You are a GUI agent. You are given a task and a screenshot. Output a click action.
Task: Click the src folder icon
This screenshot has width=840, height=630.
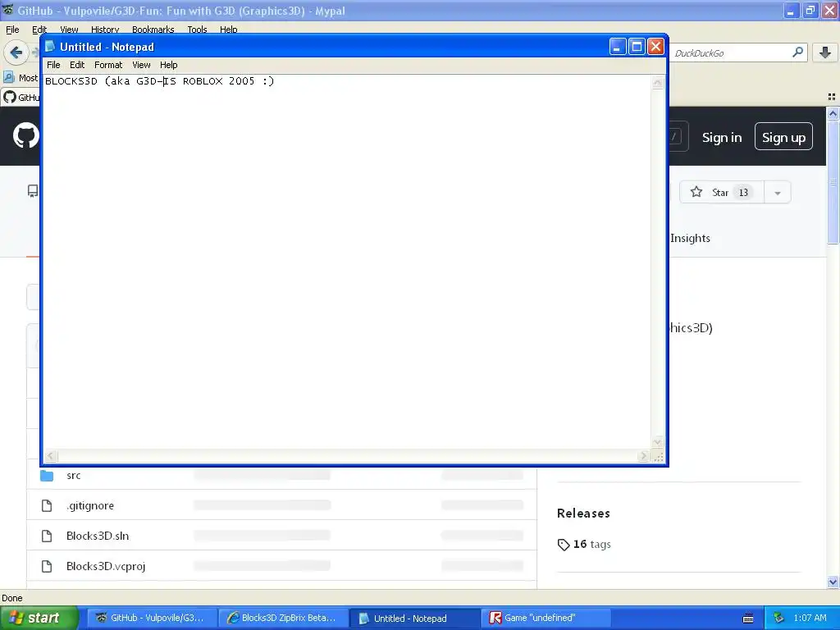pyautogui.click(x=47, y=476)
